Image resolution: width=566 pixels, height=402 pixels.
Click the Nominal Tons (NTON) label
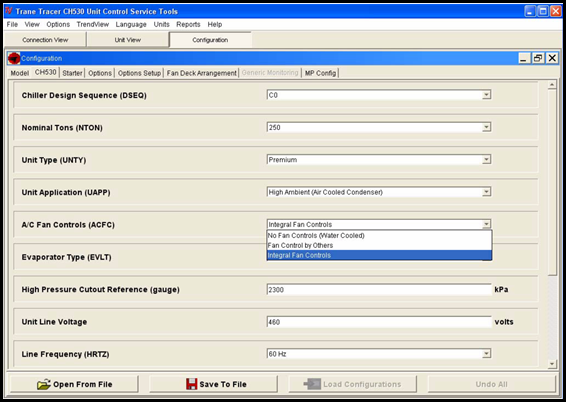coord(62,128)
